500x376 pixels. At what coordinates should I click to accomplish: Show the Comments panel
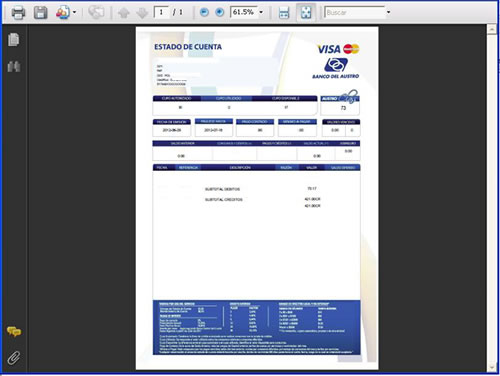click(x=14, y=332)
